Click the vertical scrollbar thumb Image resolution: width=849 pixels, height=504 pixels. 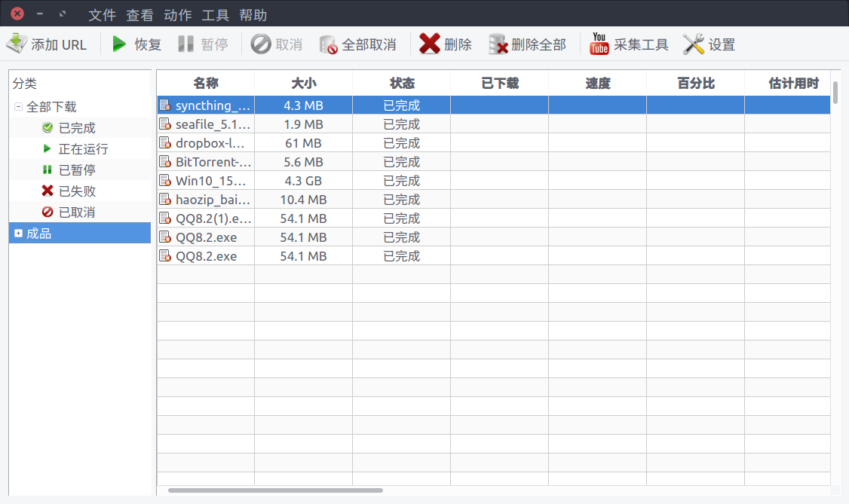(835, 92)
